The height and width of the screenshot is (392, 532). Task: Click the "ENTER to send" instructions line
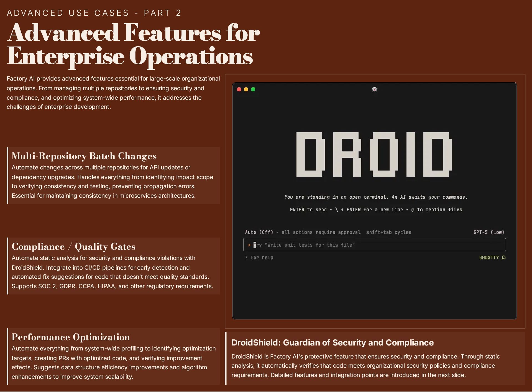point(376,210)
